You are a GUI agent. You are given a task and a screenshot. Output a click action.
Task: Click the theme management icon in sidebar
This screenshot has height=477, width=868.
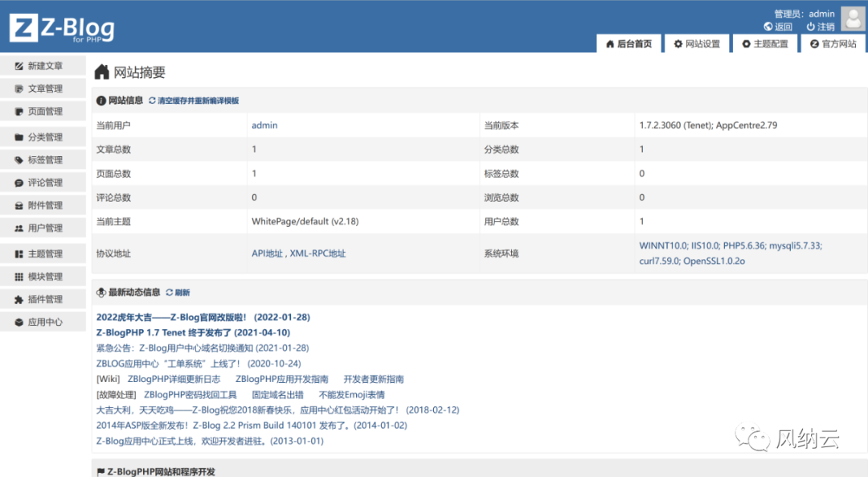click(18, 253)
